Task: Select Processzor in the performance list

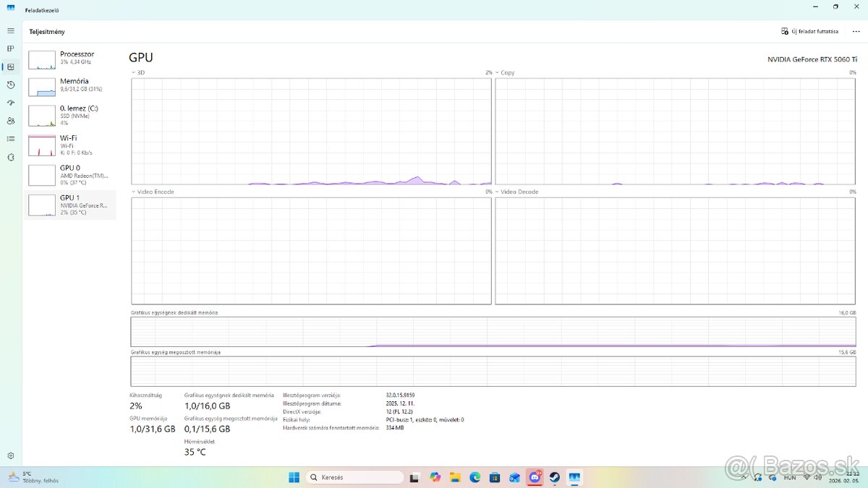Action: [71, 59]
